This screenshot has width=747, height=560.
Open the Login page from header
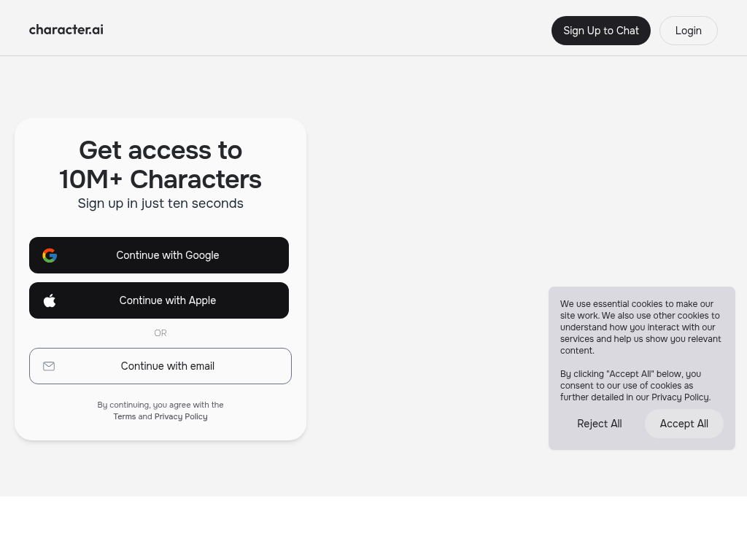[x=689, y=31]
